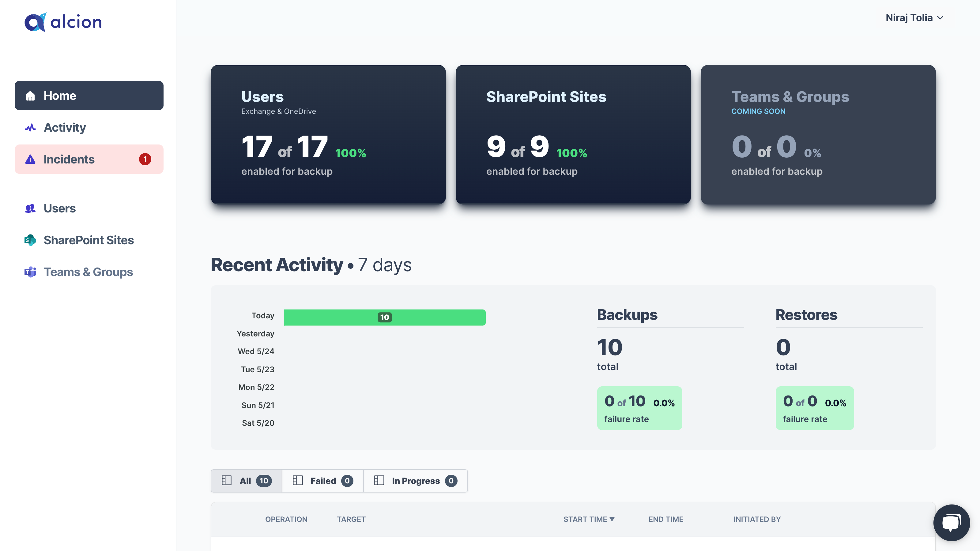Go to Home in sidebar
The height and width of the screenshot is (551, 980).
point(89,96)
